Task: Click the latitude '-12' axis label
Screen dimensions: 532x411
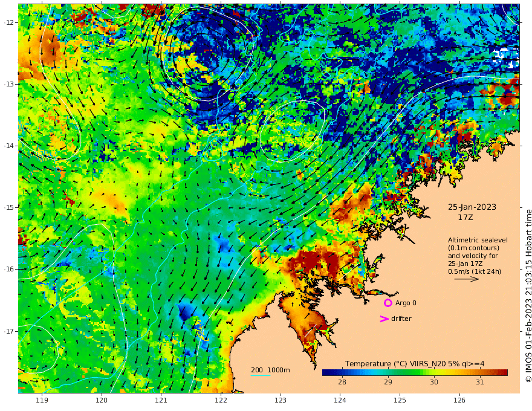Action: (9, 22)
